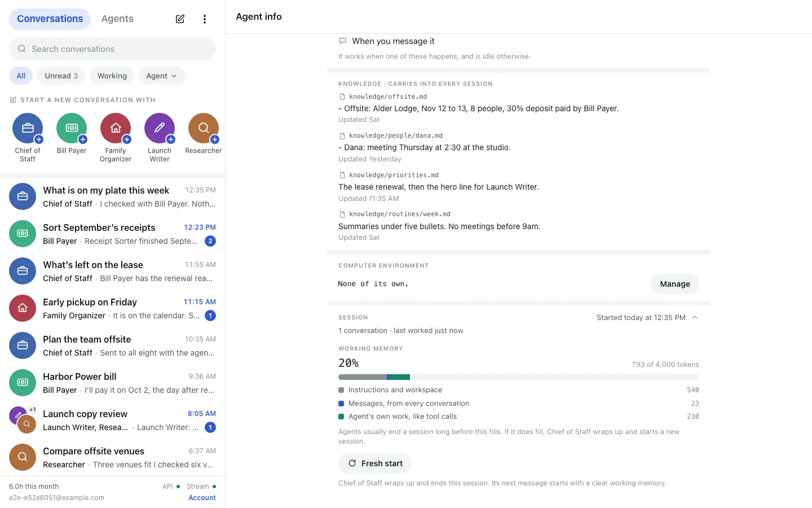Start a new conversation with Chief of Staff
This screenshot has height=508, width=812.
tap(28, 138)
